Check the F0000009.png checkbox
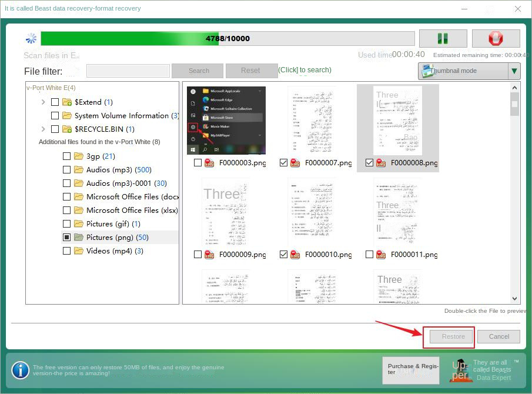 coord(198,255)
